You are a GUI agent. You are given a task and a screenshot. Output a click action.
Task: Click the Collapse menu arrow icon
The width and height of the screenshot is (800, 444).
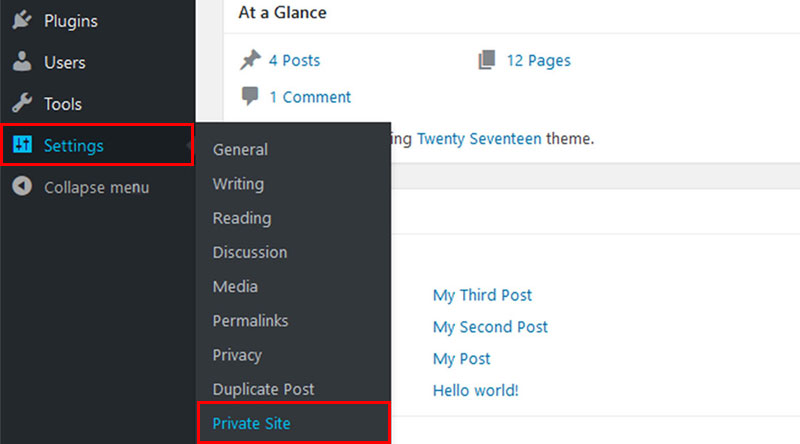click(x=22, y=186)
